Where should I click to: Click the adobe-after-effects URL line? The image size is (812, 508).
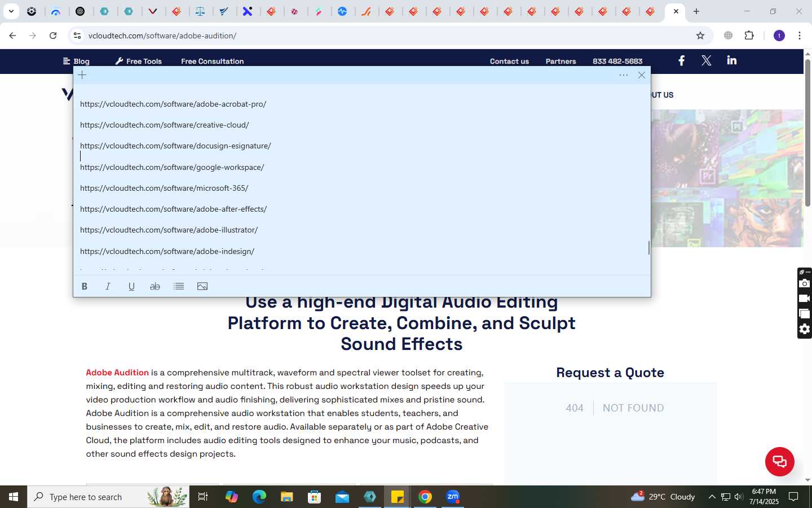(x=173, y=209)
